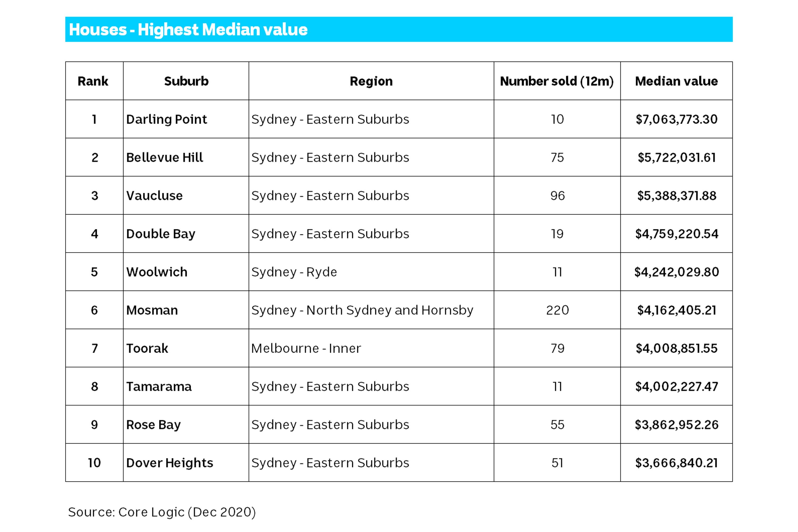The height and width of the screenshot is (532, 798).
Task: Select Rose Bay's median value $3,862,952.26
Action: (x=676, y=425)
